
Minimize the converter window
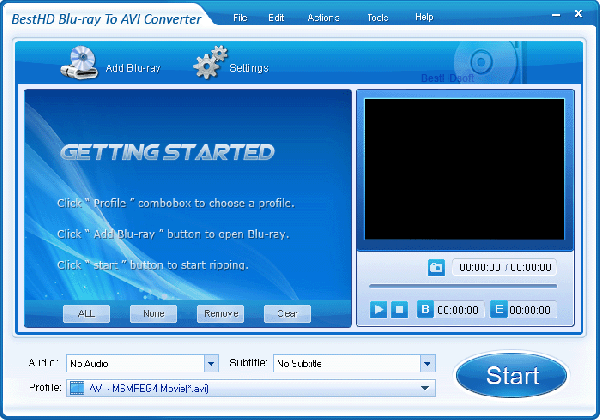[x=556, y=15]
